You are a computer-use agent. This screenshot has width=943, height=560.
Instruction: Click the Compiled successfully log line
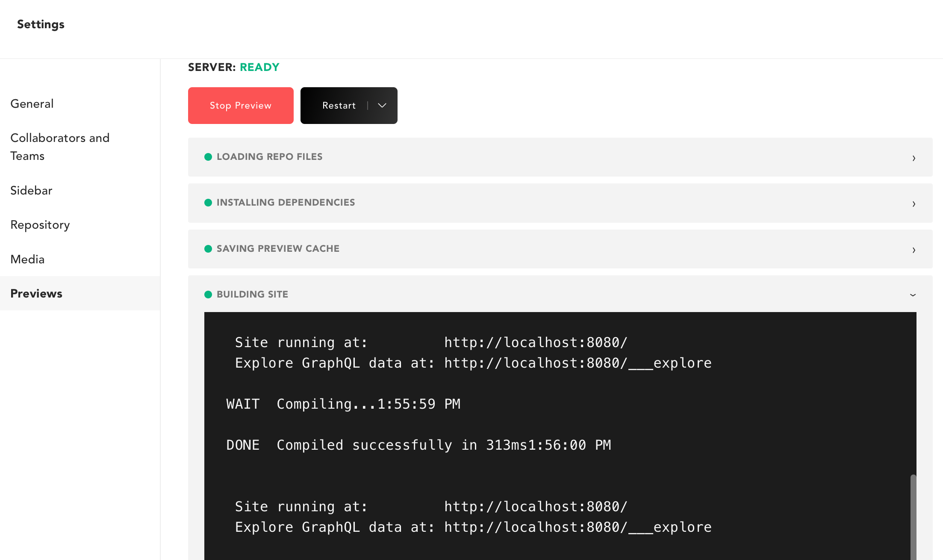click(418, 445)
